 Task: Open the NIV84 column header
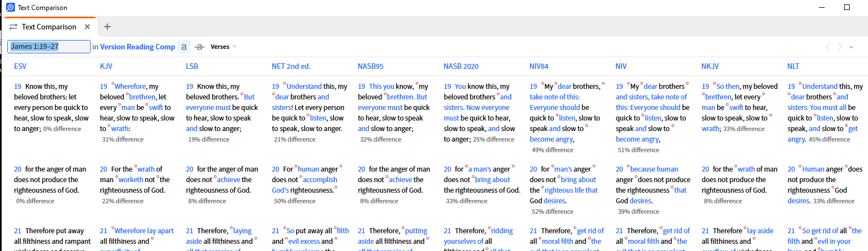click(539, 66)
